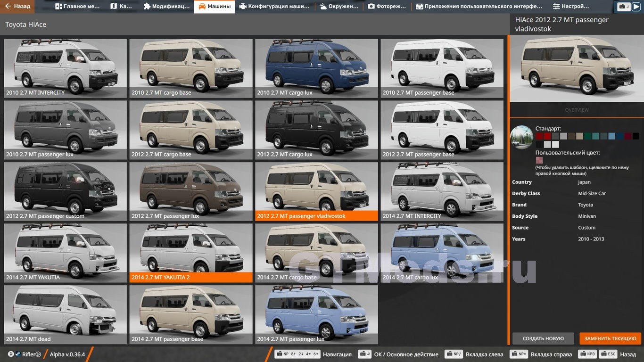Screen dimensions: 644x362
Task: Select the 2014 2.7 MT YAKUTIA van
Action: click(x=66, y=253)
